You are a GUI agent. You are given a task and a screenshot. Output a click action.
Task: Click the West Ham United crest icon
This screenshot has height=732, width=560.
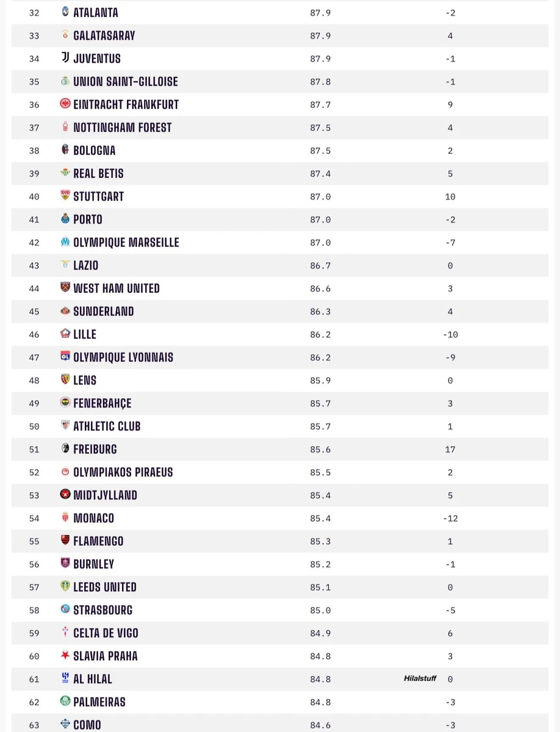pyautogui.click(x=65, y=287)
